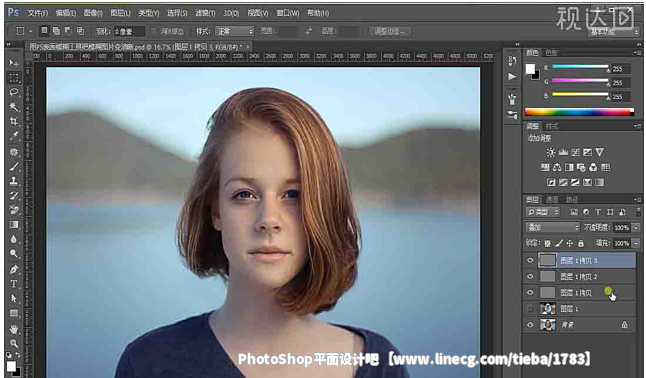The width and height of the screenshot is (646, 378).
Task: Toggle lock all padlock
Action: click(580, 243)
